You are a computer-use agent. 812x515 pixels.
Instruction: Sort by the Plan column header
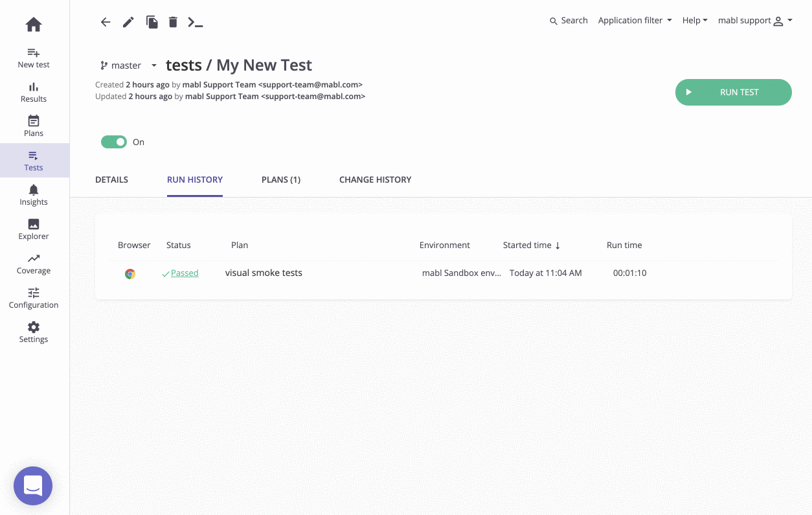click(x=240, y=246)
